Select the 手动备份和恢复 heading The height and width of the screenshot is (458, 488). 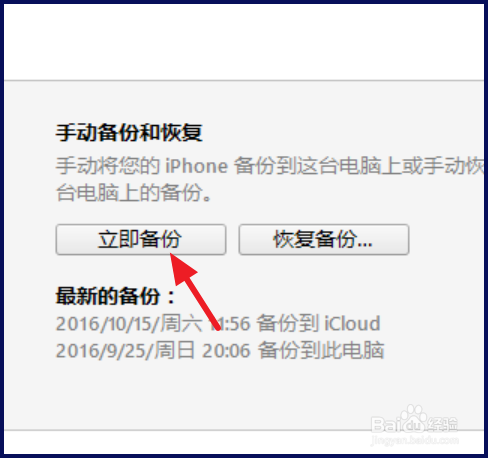pyautogui.click(x=129, y=133)
